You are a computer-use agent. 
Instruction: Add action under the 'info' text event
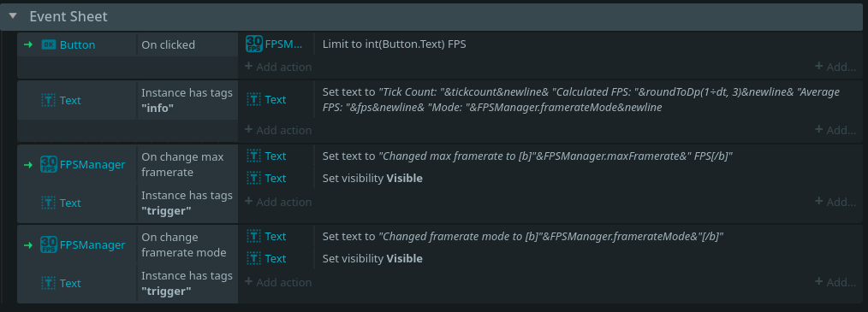coord(278,130)
